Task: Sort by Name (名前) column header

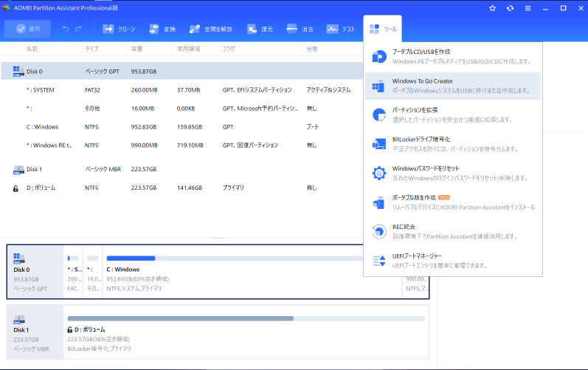Action: (x=32, y=49)
